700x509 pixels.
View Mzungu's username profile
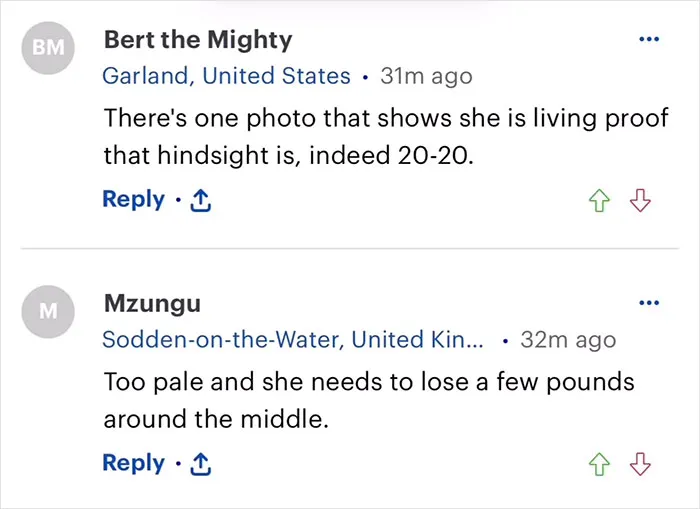[152, 304]
